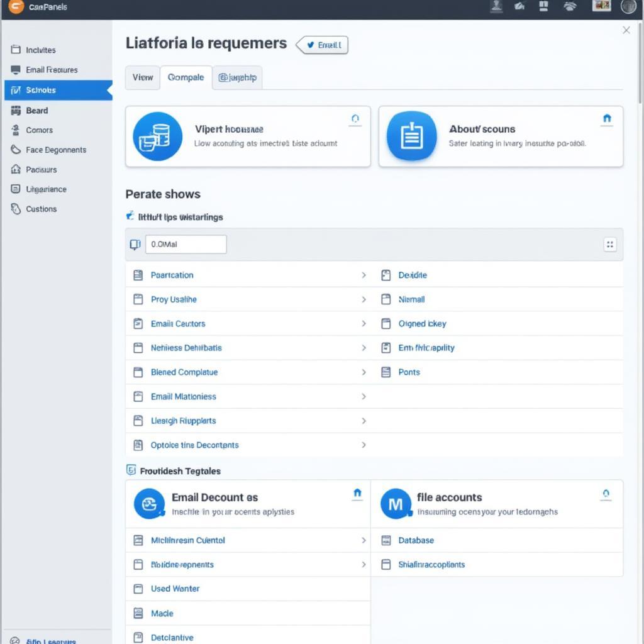Open the Deıidite link
The image size is (644, 644).
(413, 275)
